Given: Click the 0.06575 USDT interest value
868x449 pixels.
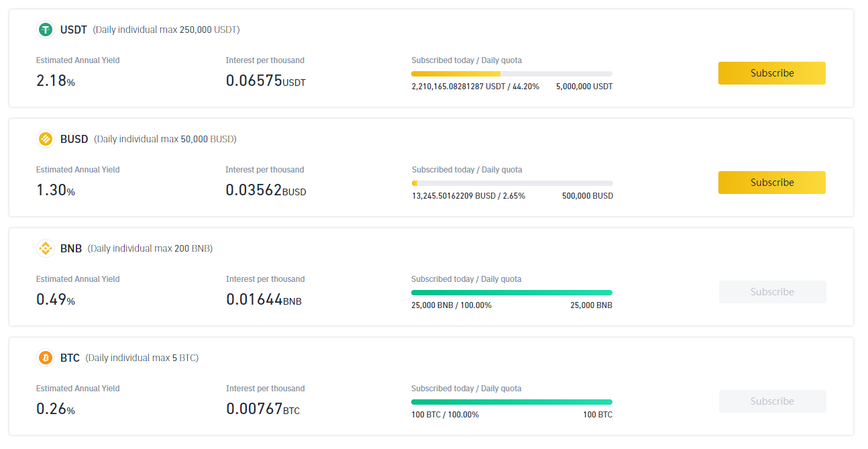Looking at the screenshot, I should (x=266, y=81).
